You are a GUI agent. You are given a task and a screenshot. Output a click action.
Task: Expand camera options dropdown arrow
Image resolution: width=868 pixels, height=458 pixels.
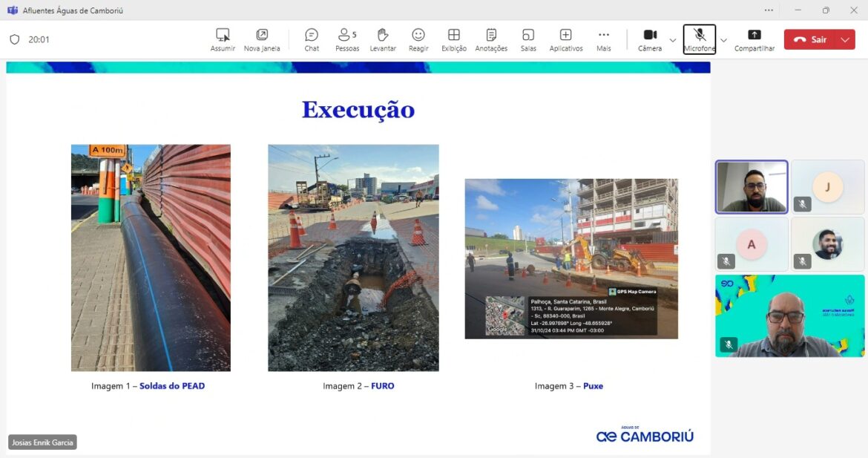point(673,40)
